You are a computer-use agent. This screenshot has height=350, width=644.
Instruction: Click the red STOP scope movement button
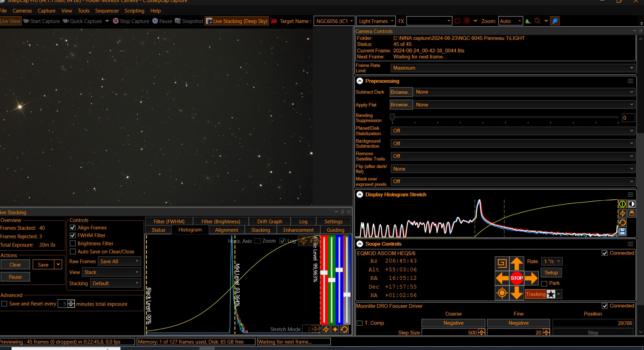pyautogui.click(x=516, y=278)
